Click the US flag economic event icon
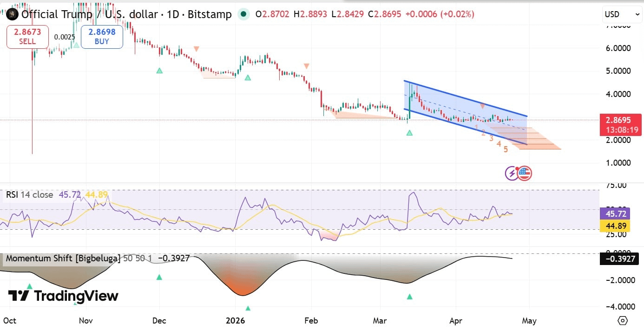644x330 pixels. [525, 174]
